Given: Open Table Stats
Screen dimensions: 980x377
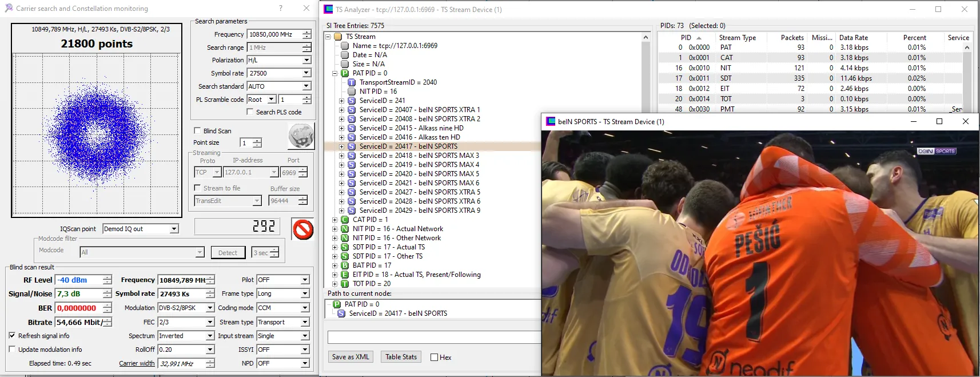Looking at the screenshot, I should [x=401, y=357].
